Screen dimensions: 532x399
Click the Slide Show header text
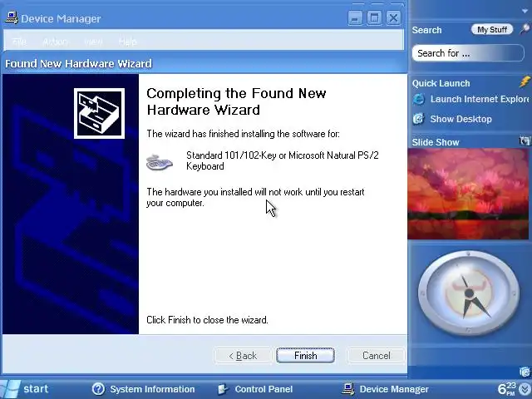click(x=436, y=142)
